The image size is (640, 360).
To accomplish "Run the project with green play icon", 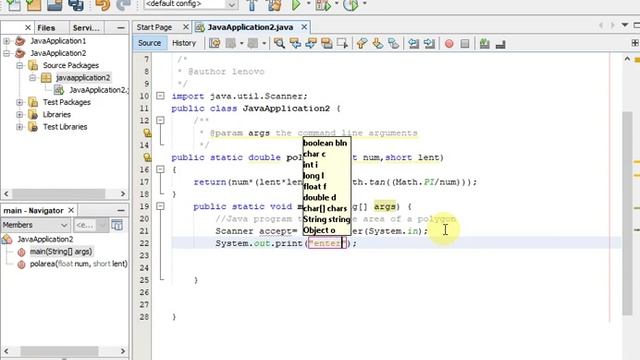I will click(296, 5).
